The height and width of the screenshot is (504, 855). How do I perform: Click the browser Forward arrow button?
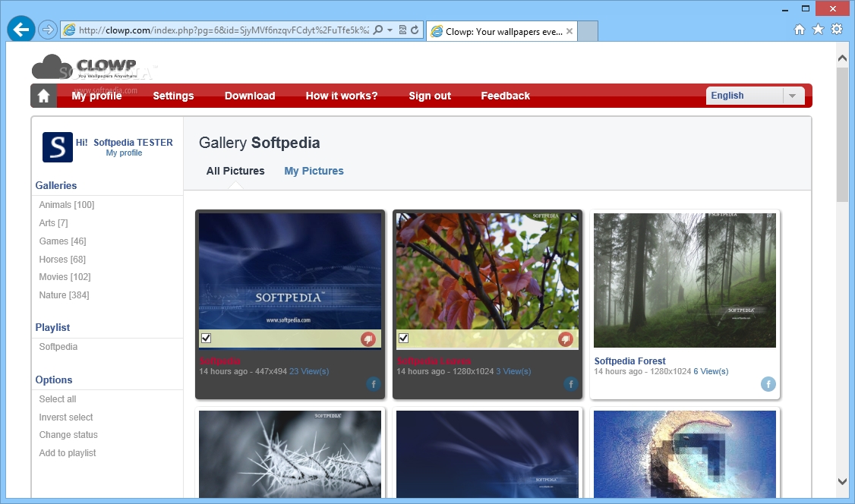[48, 30]
